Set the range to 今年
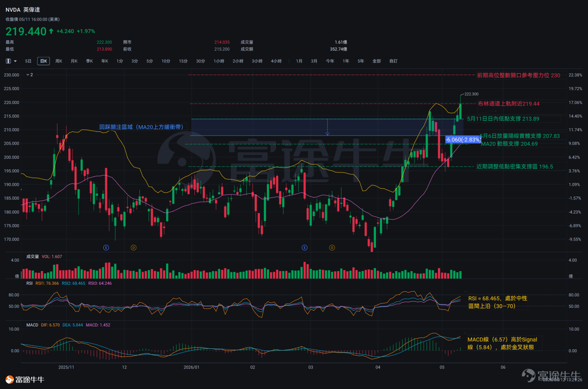 pos(330,61)
